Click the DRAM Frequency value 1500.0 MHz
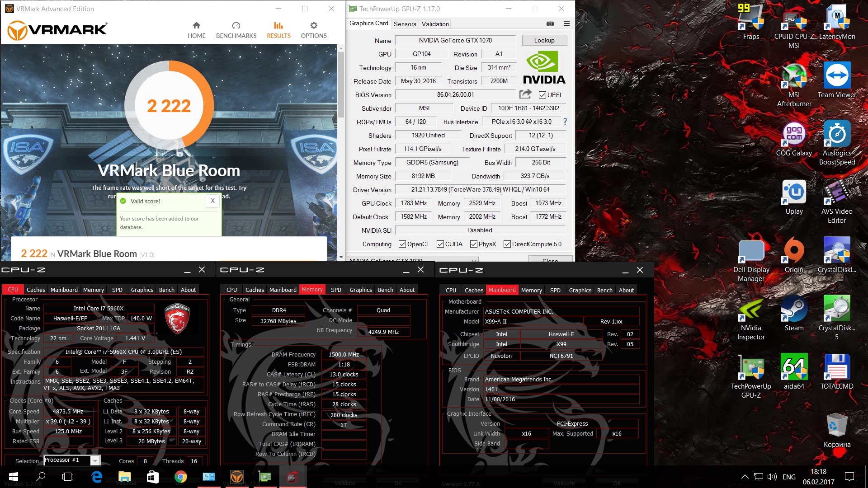This screenshot has height=488, width=868. pos(344,354)
